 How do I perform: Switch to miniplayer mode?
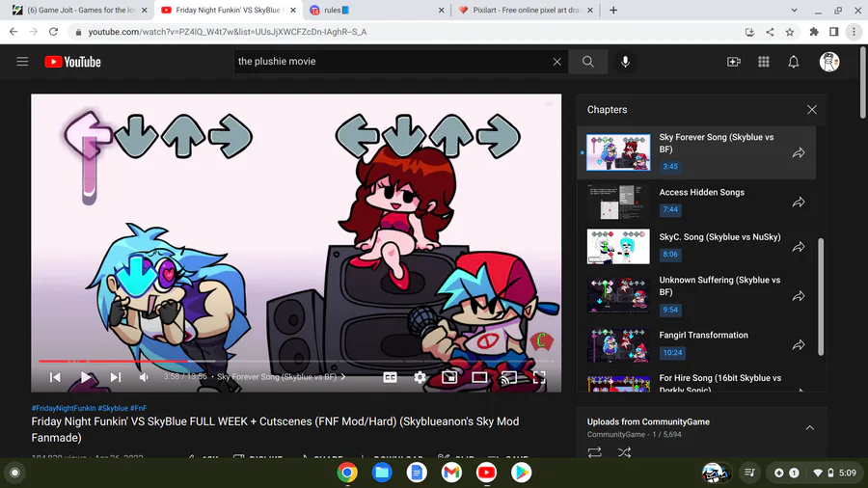pyautogui.click(x=449, y=377)
